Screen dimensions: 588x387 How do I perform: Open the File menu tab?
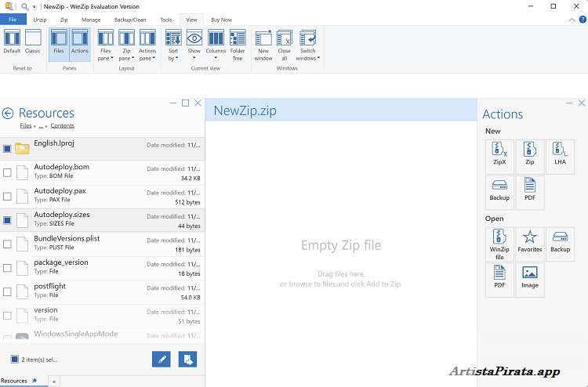click(13, 19)
